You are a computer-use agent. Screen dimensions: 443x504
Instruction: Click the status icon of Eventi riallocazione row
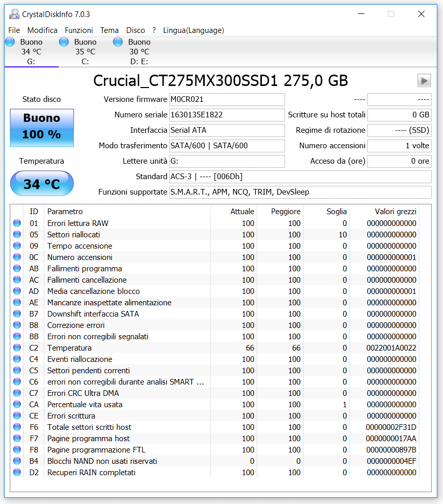[x=17, y=359]
